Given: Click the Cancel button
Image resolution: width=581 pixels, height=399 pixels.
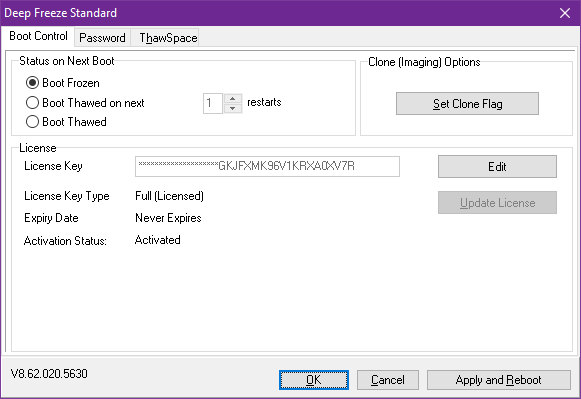Looking at the screenshot, I should pos(388,380).
